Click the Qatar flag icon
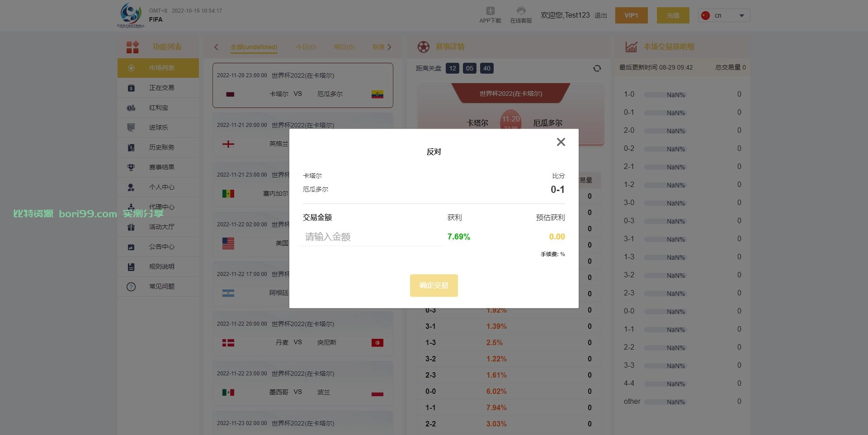The width and height of the screenshot is (868, 435). (230, 94)
